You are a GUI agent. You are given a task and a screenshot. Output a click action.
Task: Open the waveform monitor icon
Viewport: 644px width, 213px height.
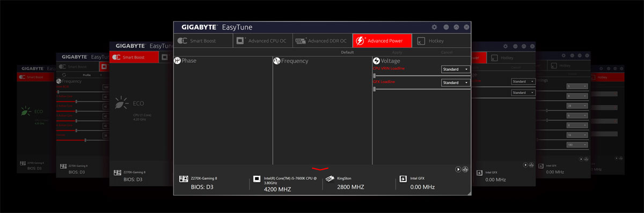465,169
